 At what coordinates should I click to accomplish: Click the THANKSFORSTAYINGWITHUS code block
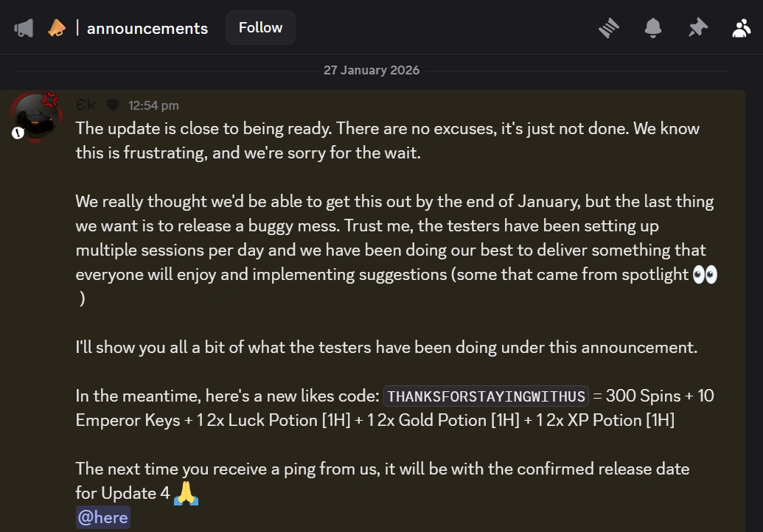487,396
